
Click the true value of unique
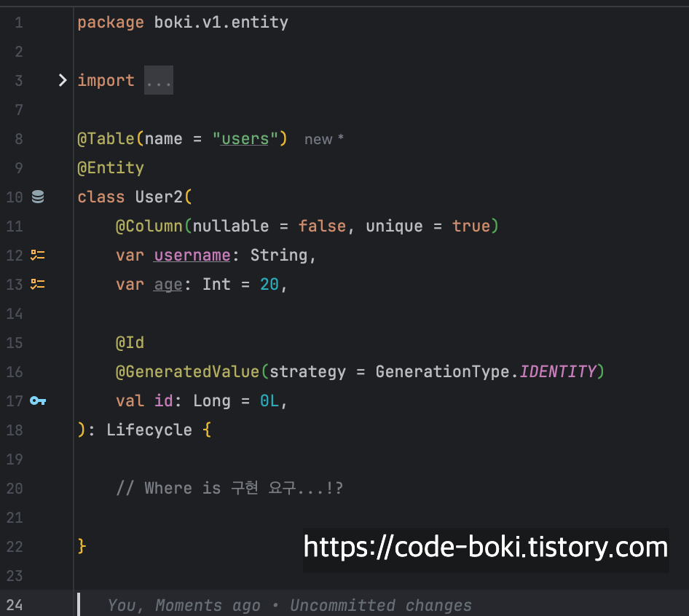(471, 226)
